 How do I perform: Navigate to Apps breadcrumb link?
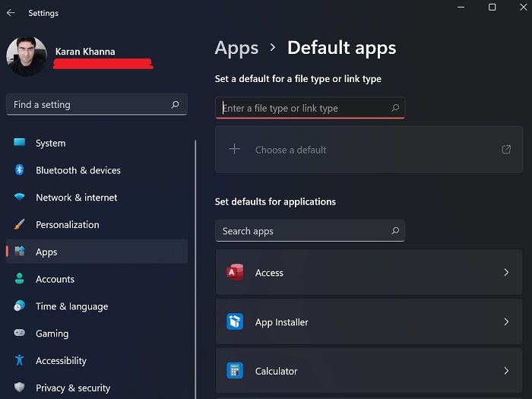tap(236, 48)
